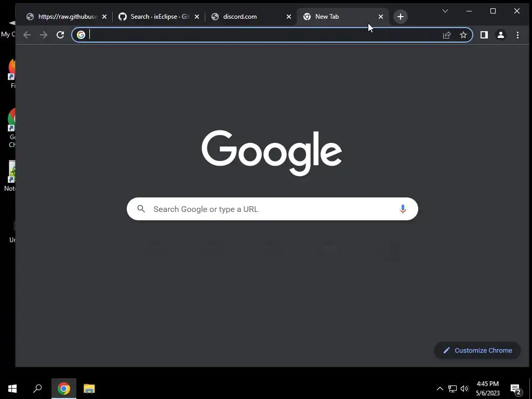This screenshot has width=532, height=399.
Task: Go forward using the forward arrow
Action: [44, 35]
